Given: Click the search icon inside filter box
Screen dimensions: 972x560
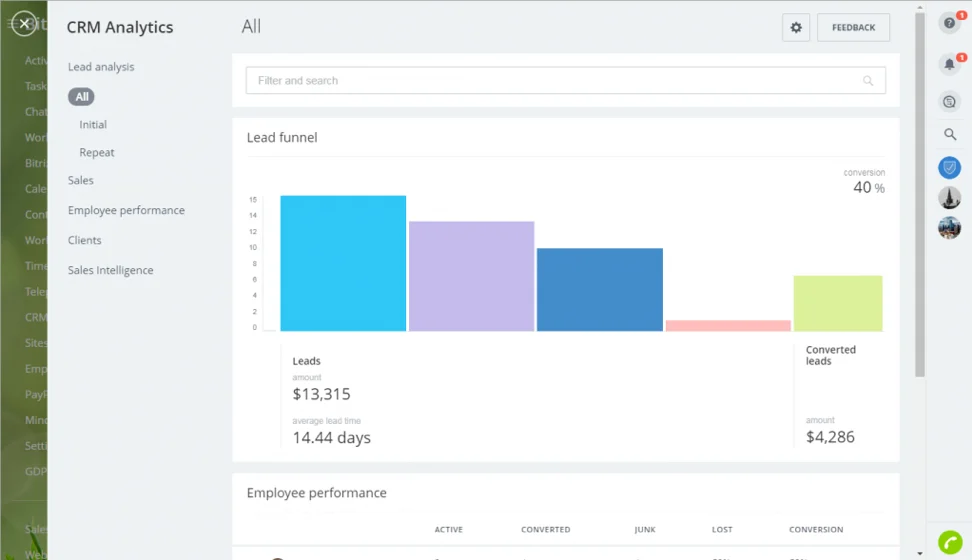Looking at the screenshot, I should [x=868, y=81].
